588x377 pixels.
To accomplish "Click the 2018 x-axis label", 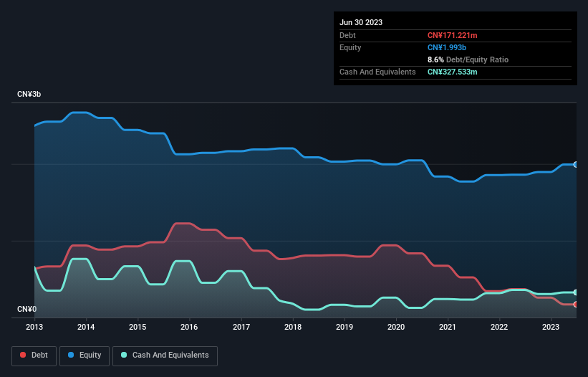I will tap(293, 327).
